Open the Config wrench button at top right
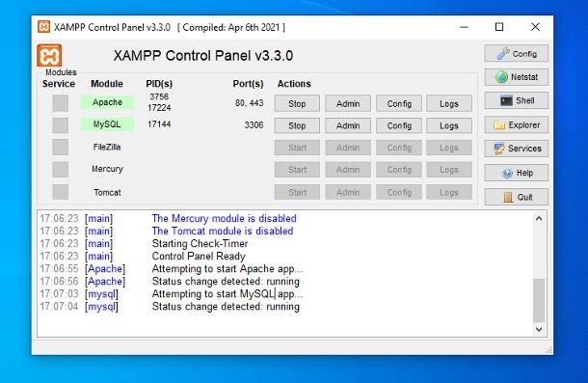 (516, 54)
